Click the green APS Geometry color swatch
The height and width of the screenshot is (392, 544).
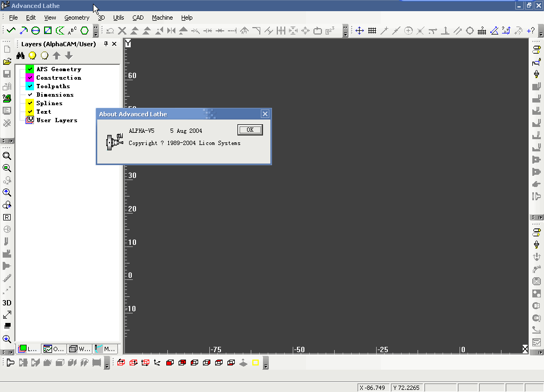(x=30, y=69)
